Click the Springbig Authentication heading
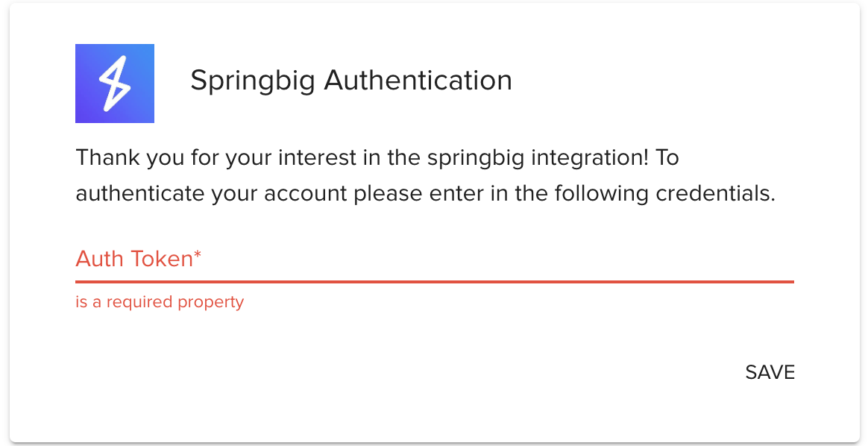Image resolution: width=868 pixels, height=446 pixels. tap(351, 81)
